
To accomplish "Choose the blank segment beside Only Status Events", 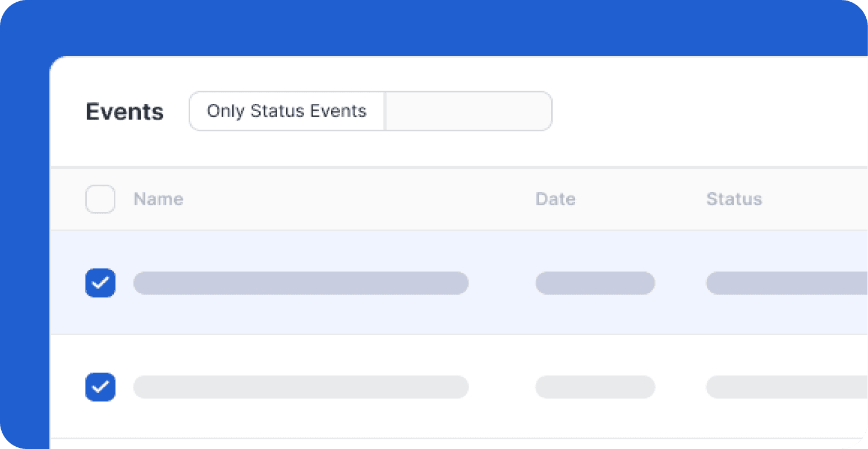I will point(469,111).
